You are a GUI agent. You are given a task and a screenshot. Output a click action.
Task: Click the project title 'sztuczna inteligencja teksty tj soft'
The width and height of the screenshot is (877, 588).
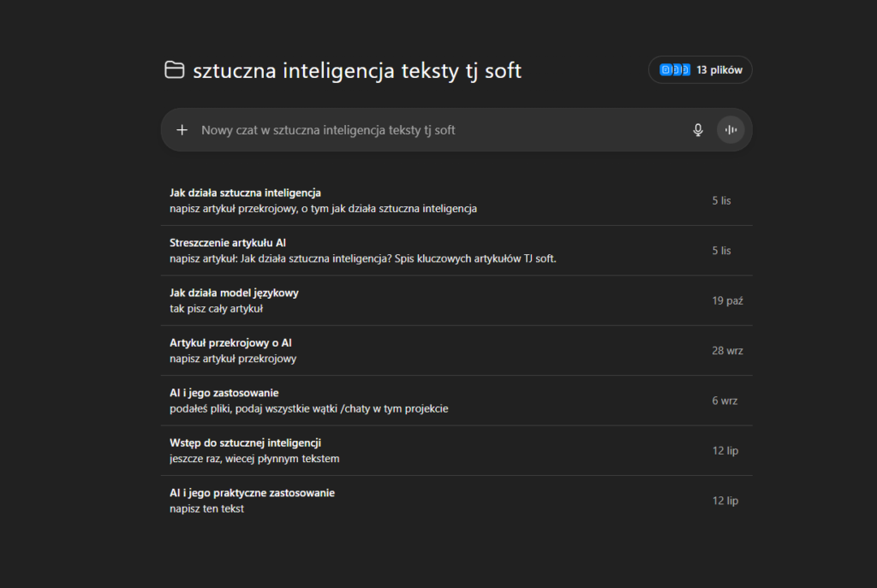tap(357, 70)
